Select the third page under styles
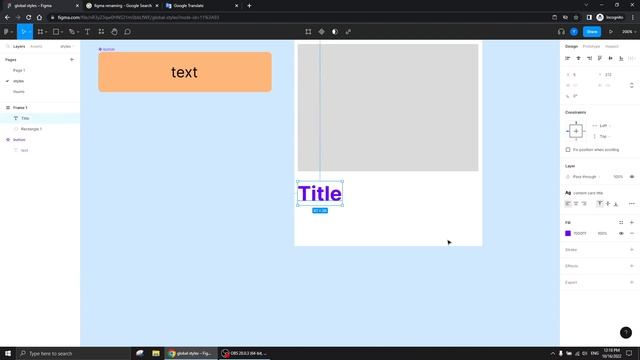 point(18,92)
